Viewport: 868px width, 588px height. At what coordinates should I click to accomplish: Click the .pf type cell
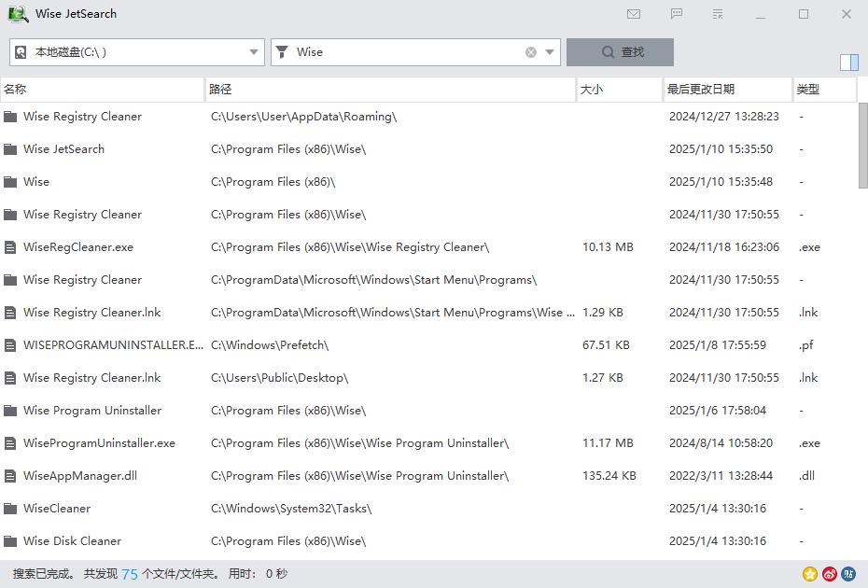coord(806,345)
